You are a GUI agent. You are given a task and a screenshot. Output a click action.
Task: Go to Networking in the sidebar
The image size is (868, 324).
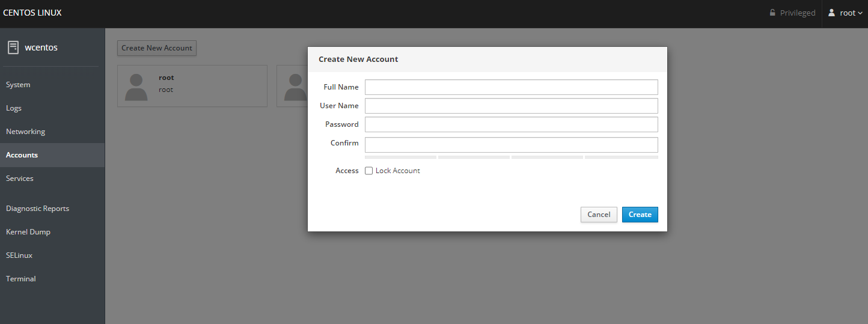click(x=52, y=132)
